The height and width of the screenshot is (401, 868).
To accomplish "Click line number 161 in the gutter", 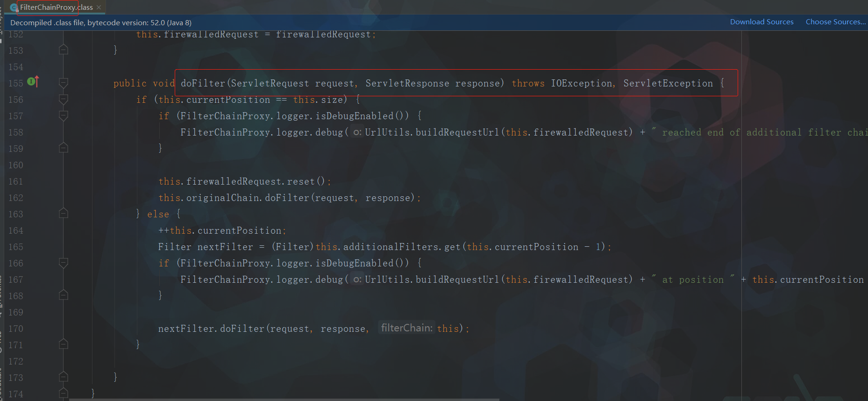I will 15,181.
